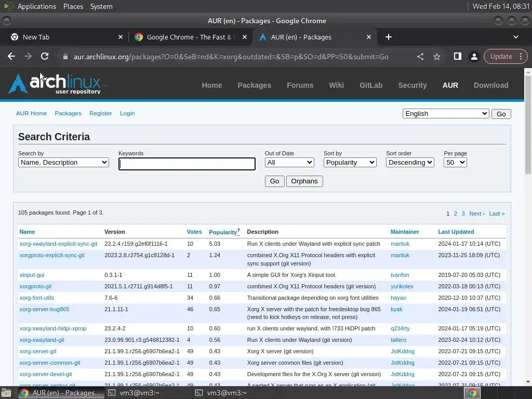
Task: Sort by Last Updated column header
Action: click(x=456, y=232)
